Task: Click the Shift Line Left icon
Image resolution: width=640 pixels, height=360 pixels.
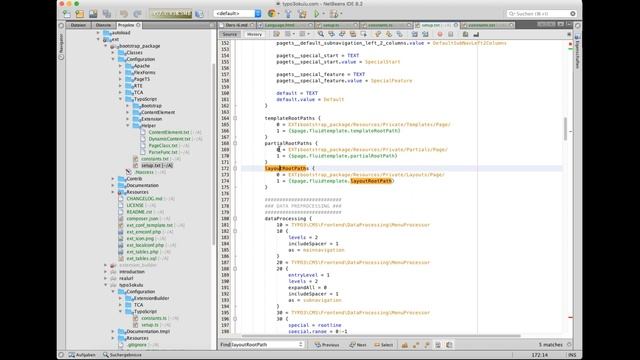Action: pos(415,34)
